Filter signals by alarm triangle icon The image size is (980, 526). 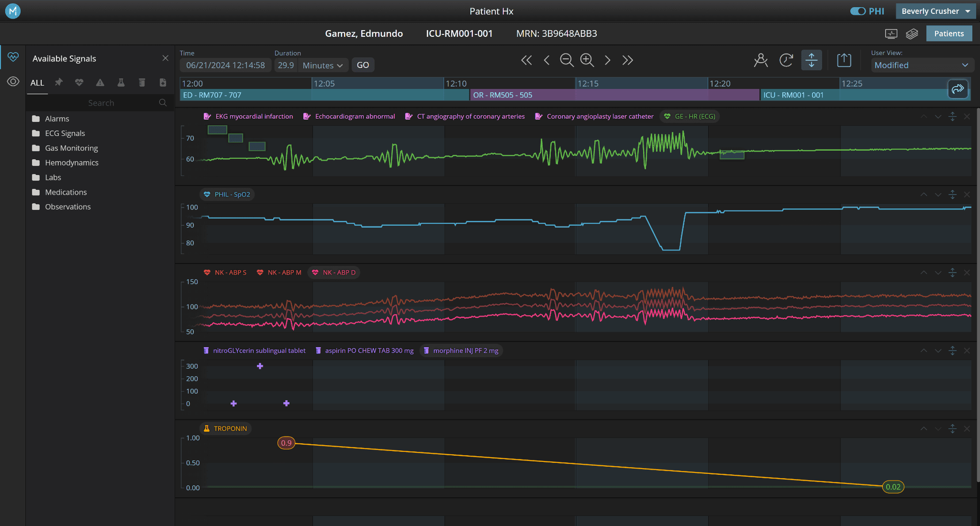pyautogui.click(x=100, y=83)
